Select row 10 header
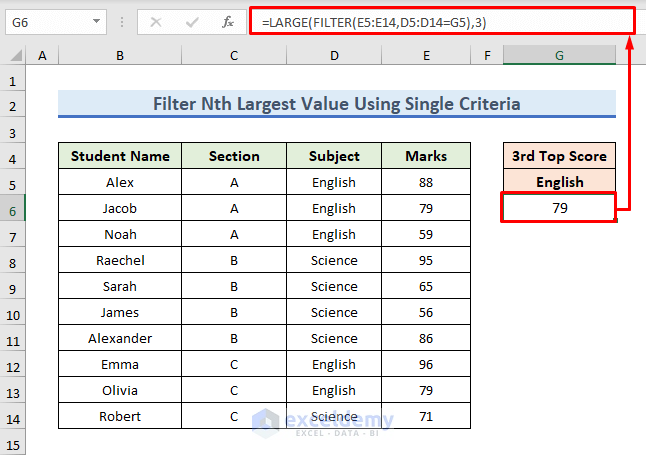The image size is (646, 455). point(13,312)
